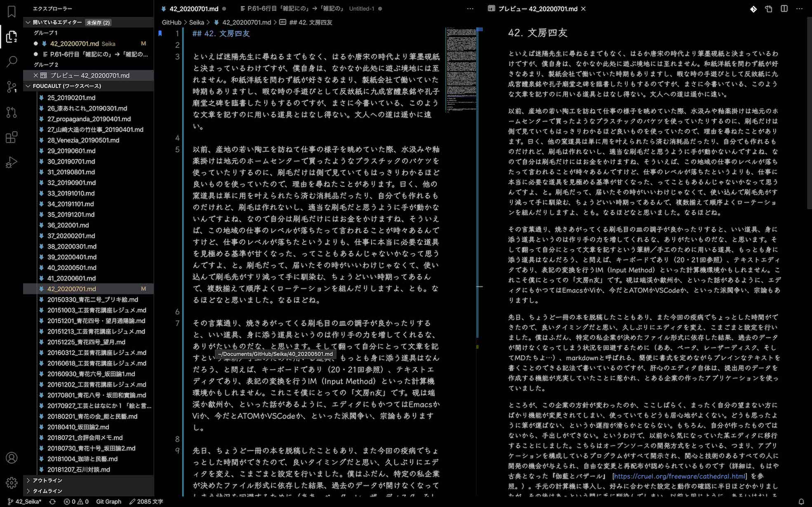Open file 20181004_珈琲と民藝.md

click(x=82, y=459)
